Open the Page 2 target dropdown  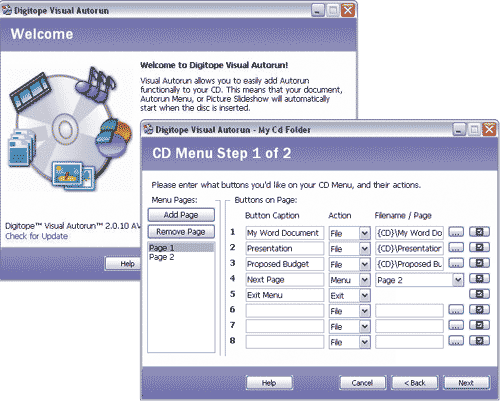(458, 280)
